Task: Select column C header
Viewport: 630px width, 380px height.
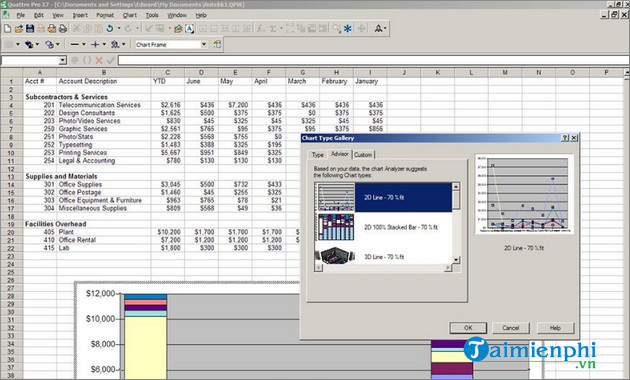Action: (x=168, y=73)
